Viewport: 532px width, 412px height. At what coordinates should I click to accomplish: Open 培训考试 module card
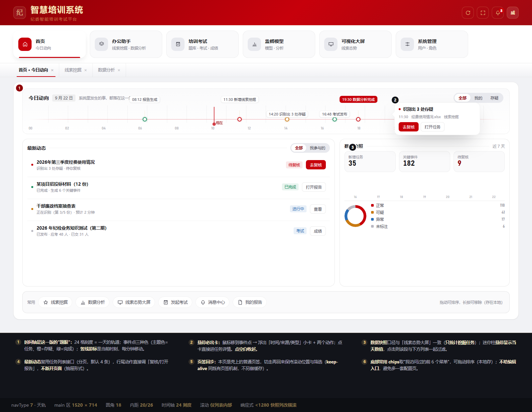click(x=202, y=44)
